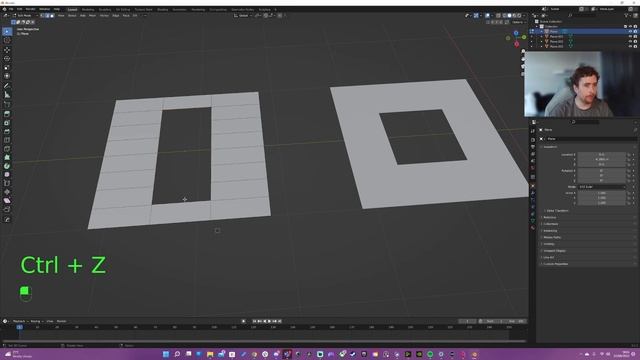Switch to vertex select mode
Screen dimensions: 640x360
click(x=42, y=16)
